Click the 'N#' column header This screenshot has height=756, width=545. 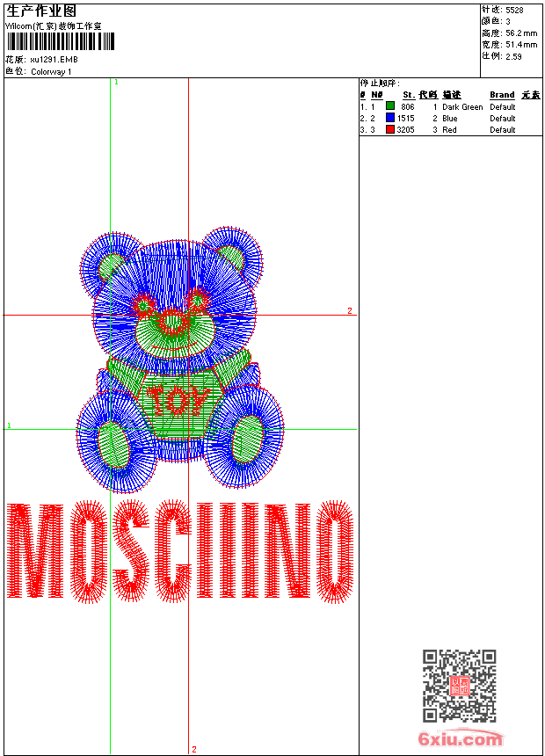(377, 95)
